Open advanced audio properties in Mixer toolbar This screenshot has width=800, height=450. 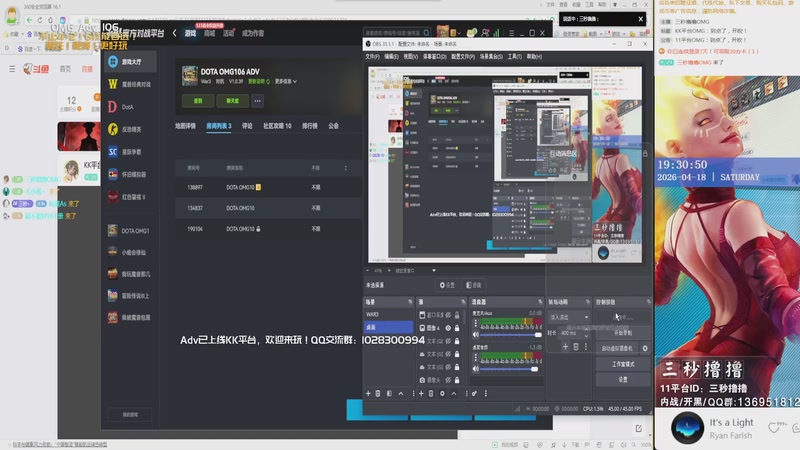pyautogui.click(x=474, y=393)
